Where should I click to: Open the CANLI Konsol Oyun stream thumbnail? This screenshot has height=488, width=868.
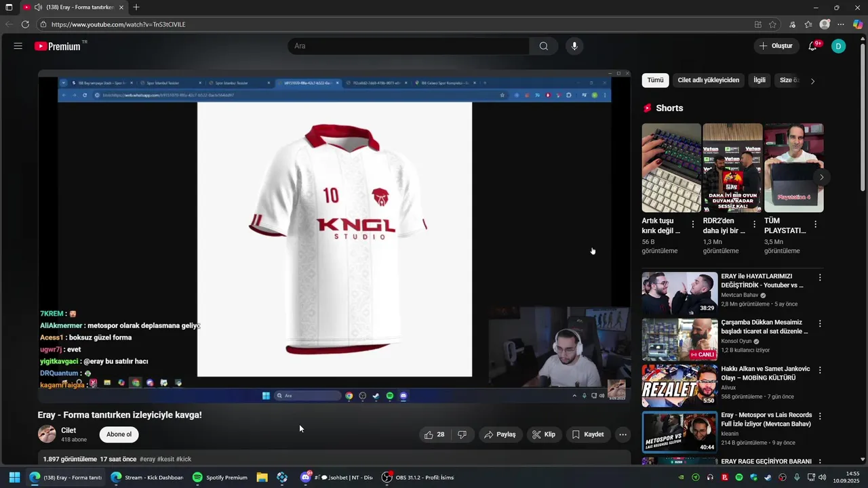coord(679,340)
